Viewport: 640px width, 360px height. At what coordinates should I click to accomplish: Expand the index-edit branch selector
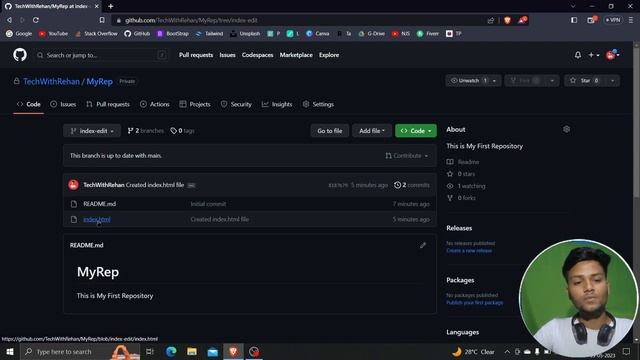tap(92, 131)
